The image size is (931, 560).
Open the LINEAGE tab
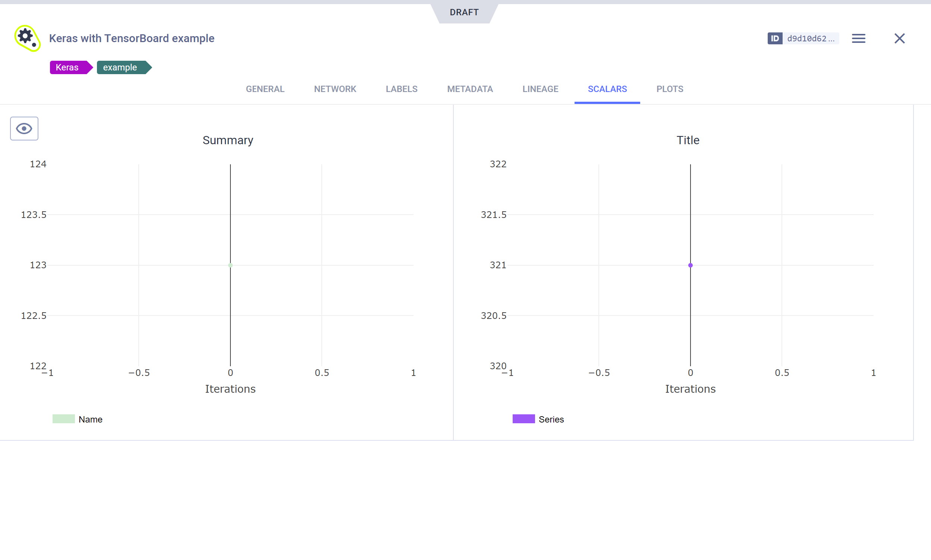540,89
